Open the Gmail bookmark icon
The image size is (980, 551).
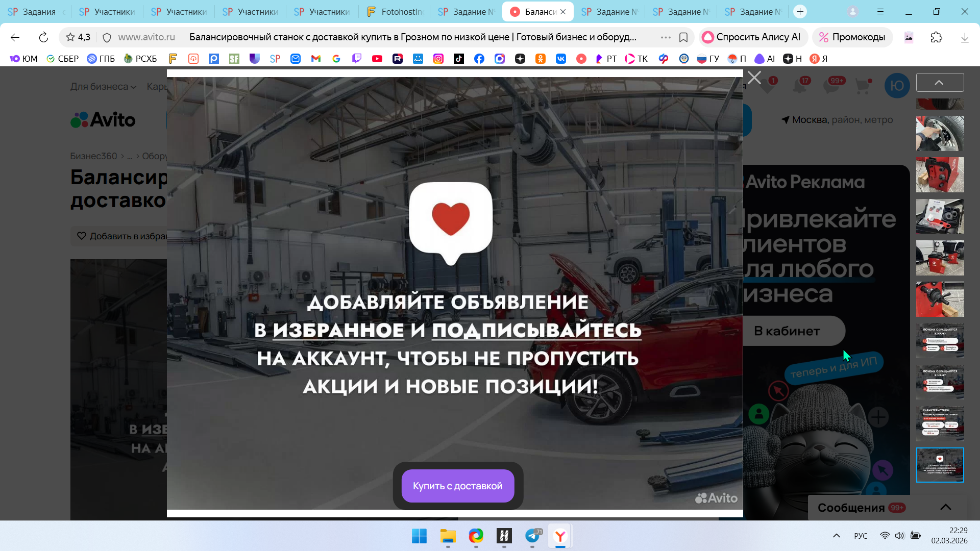[x=316, y=59]
